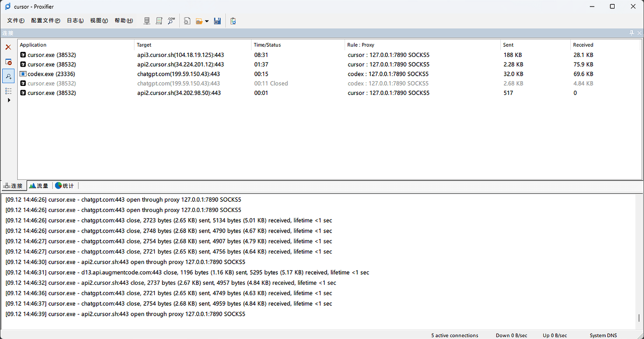Sort by the Rule : Proxy column header

(423, 45)
